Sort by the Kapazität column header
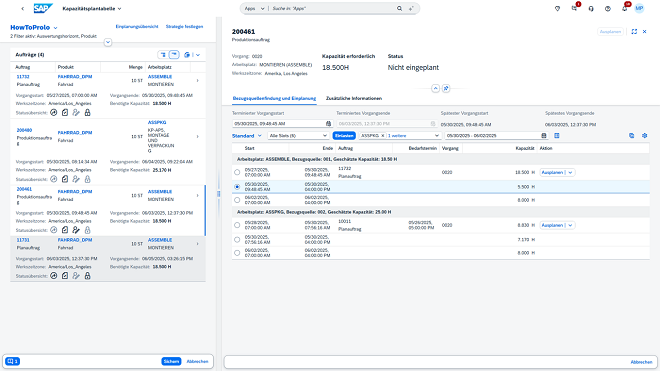 click(524, 148)
